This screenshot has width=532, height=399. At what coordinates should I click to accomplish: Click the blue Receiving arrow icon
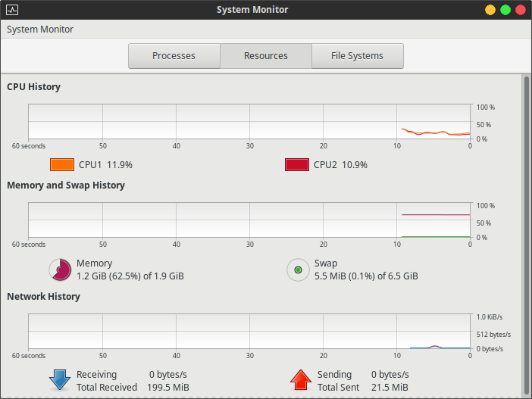pyautogui.click(x=60, y=380)
